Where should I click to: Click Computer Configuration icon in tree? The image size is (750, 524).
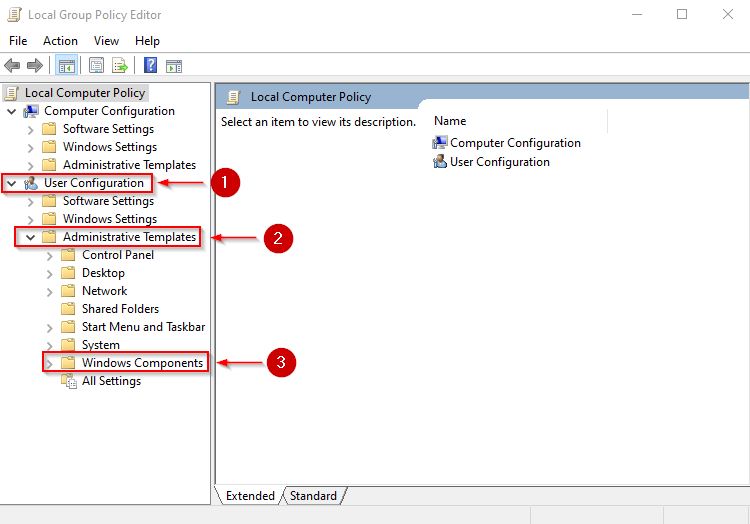pyautogui.click(x=31, y=111)
